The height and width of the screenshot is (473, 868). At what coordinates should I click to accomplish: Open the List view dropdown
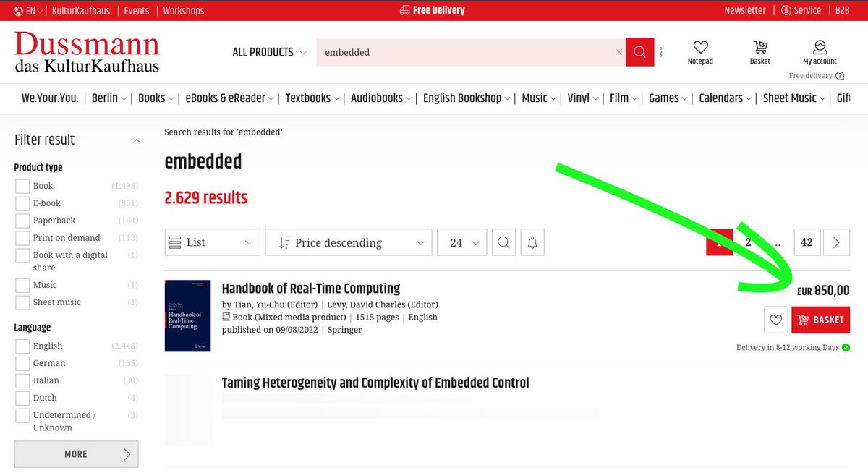point(212,242)
